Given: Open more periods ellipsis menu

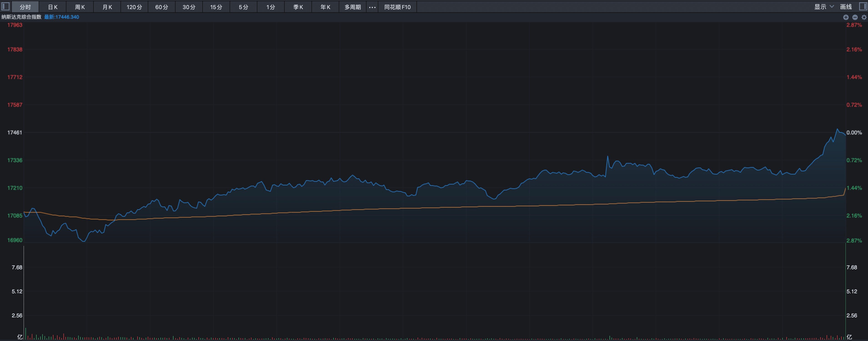Looking at the screenshot, I should (x=372, y=7).
